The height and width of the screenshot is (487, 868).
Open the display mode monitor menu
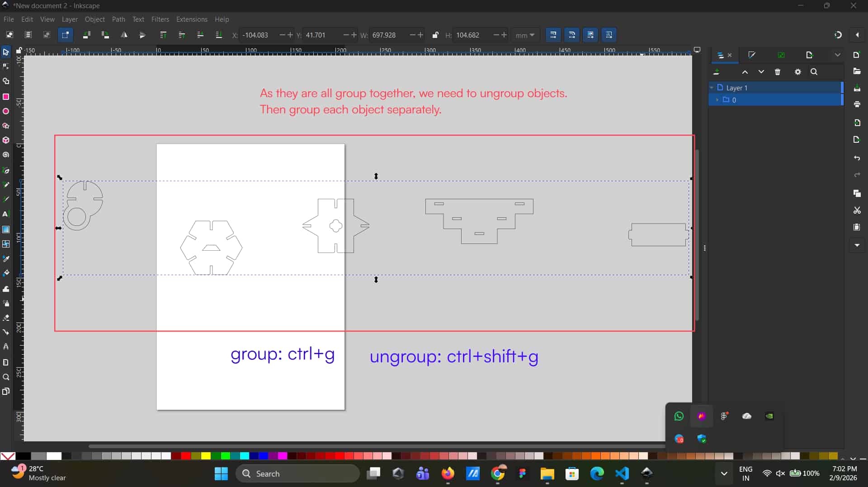pos(697,50)
